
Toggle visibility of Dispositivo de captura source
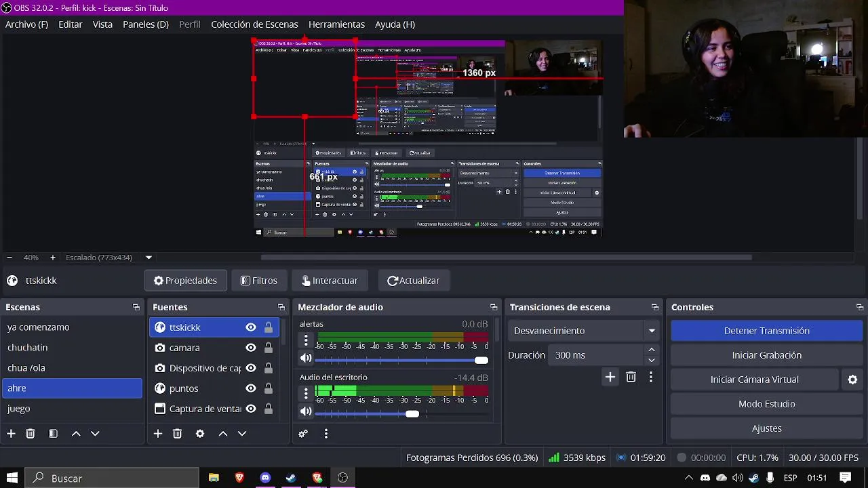tap(251, 368)
